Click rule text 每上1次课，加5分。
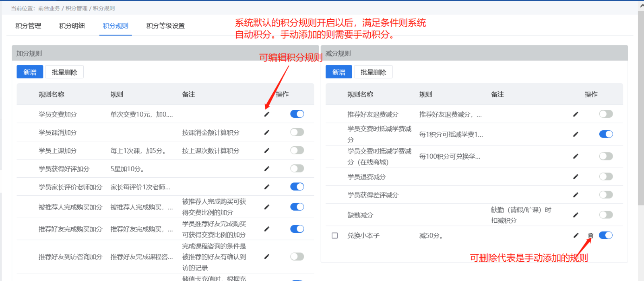The image size is (644, 281). point(139,151)
